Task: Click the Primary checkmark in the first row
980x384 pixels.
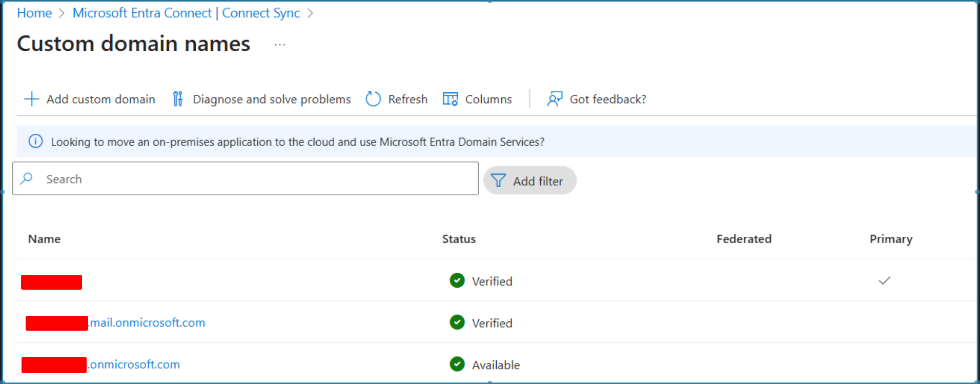Action: (885, 280)
